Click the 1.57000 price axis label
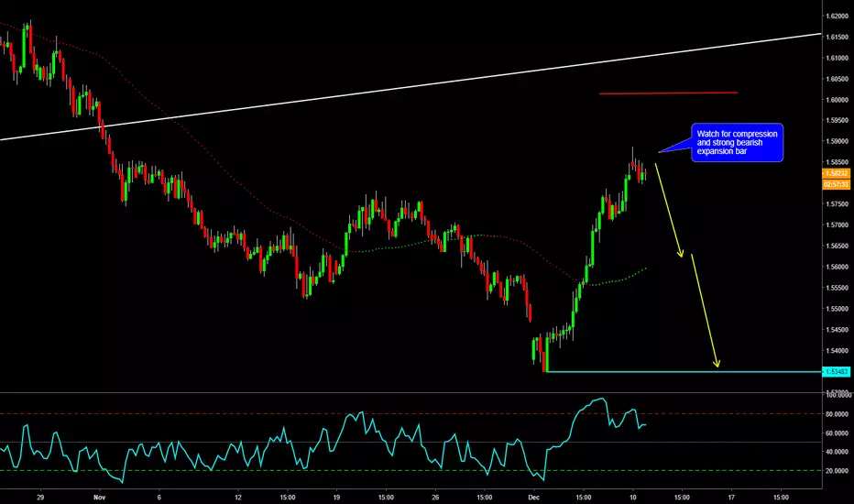The image size is (854, 504). (838, 225)
